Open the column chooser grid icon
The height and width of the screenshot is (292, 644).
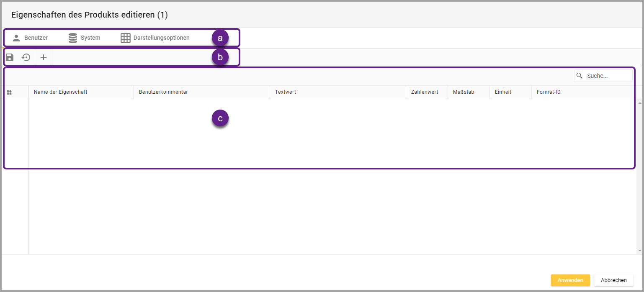pyautogui.click(x=9, y=92)
